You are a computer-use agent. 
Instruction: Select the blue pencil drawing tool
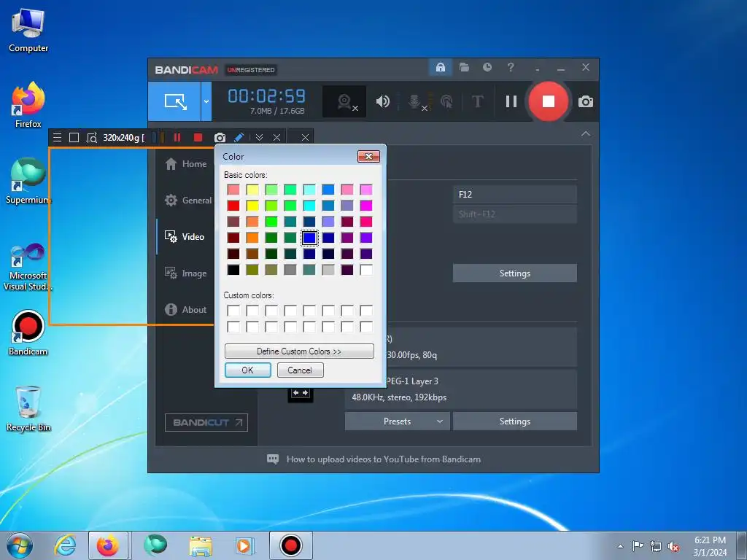(239, 138)
